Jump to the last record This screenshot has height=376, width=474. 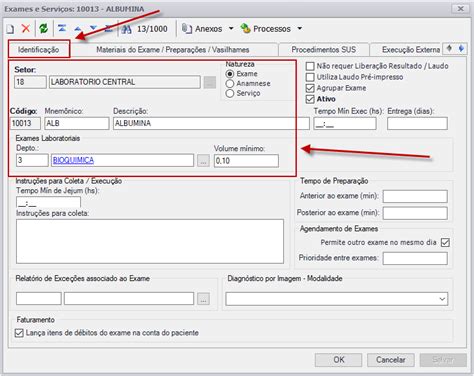pos(108,29)
